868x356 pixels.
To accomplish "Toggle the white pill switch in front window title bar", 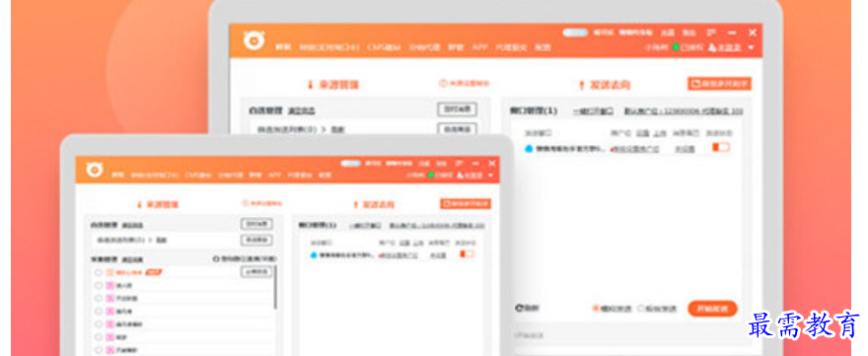I will (351, 164).
